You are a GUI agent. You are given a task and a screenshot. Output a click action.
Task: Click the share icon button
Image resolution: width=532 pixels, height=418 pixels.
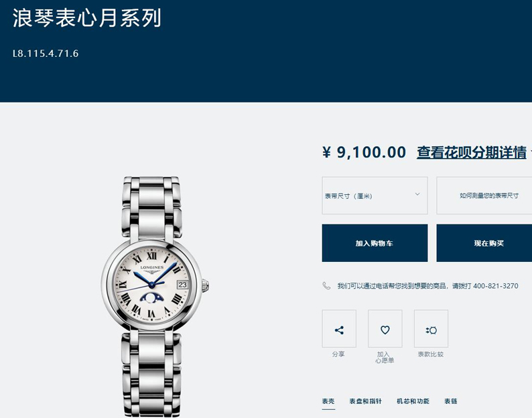coord(339,328)
